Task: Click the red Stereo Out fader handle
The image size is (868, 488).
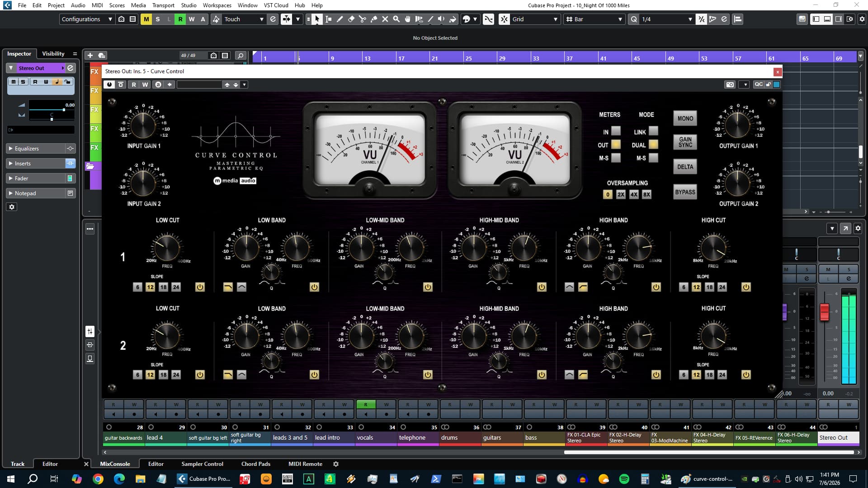Action: pos(824,312)
